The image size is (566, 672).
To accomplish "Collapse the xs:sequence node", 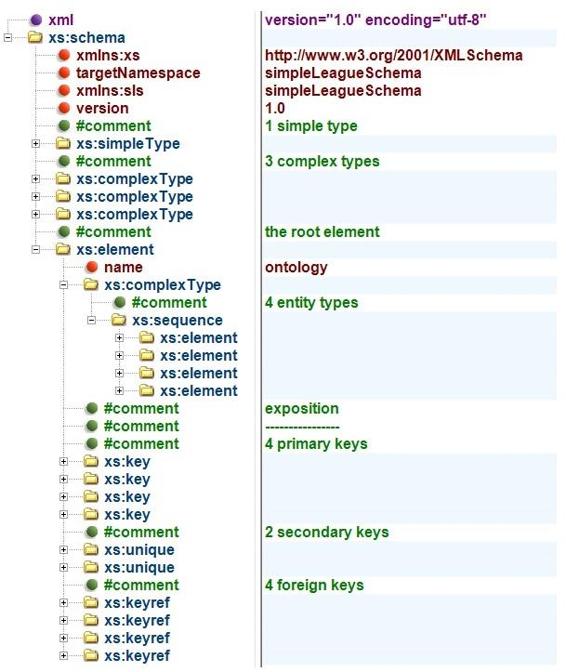I will tap(91, 320).
